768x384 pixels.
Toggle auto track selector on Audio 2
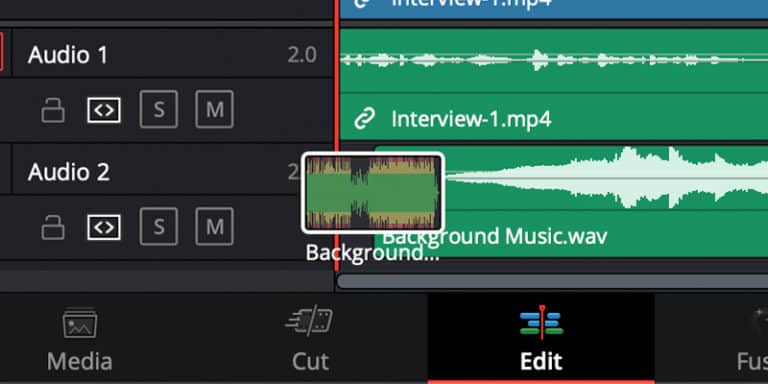tap(104, 227)
